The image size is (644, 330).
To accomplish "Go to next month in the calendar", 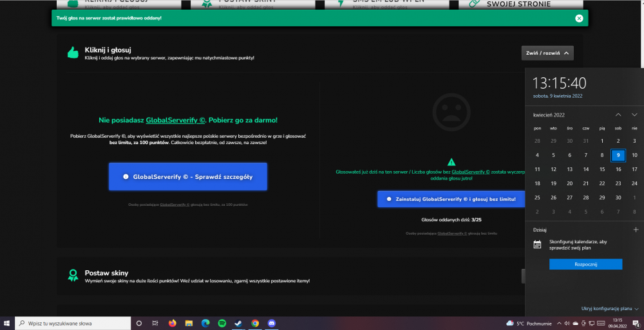I will tap(634, 115).
